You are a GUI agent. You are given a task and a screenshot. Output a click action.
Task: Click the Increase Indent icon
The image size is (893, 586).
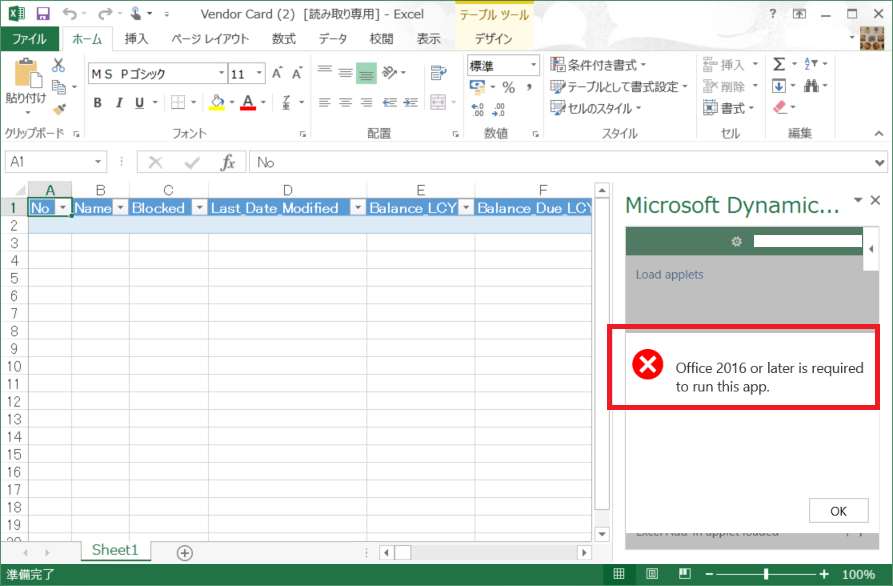(x=411, y=103)
